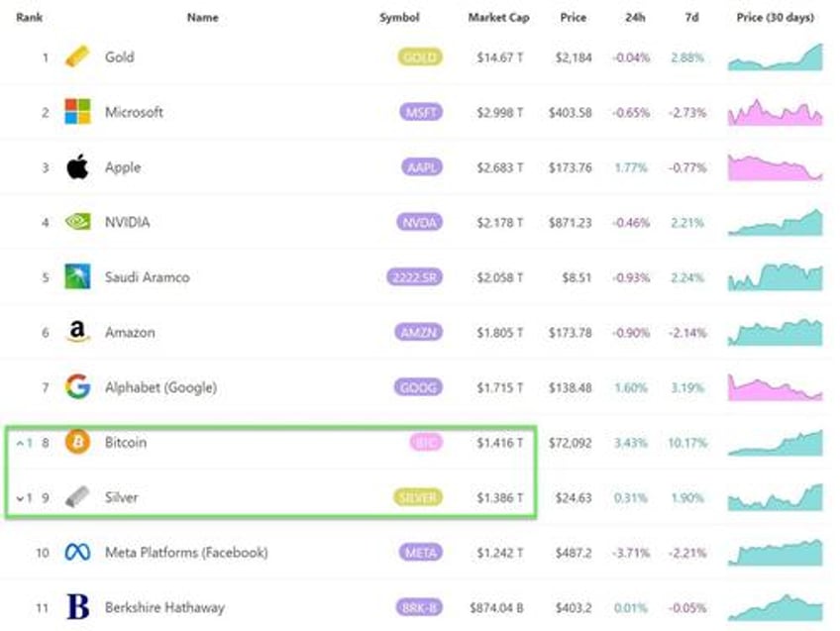This screenshot has height=631, width=840.
Task: Click Bitcoin price value $72,092
Action: (570, 443)
